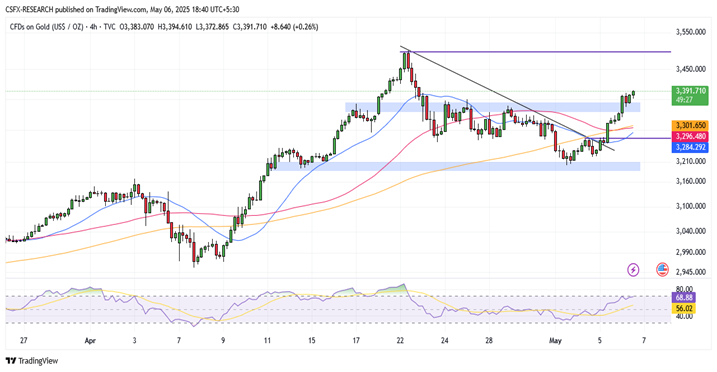Click the high value H3,394.610 in header
Image resolution: width=717 pixels, height=372 pixels.
(175, 27)
